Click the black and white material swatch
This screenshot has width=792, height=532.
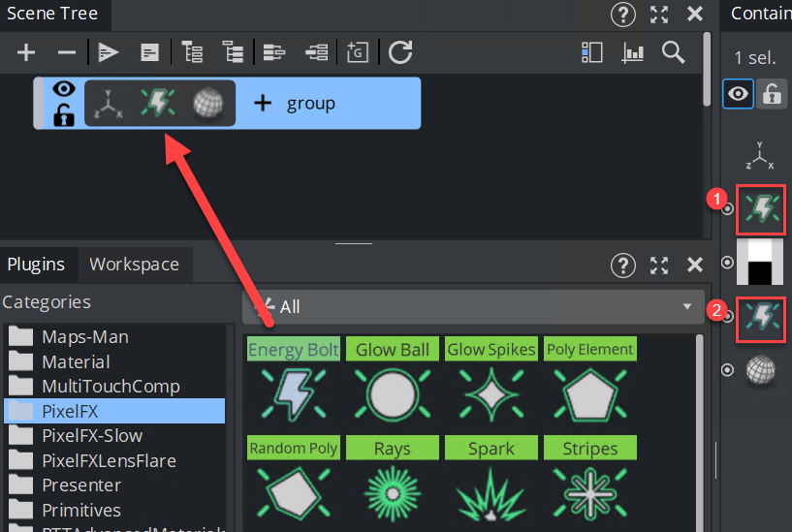(760, 262)
